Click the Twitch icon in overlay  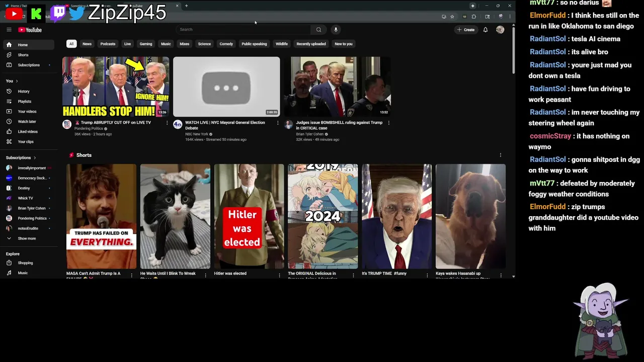tap(58, 13)
